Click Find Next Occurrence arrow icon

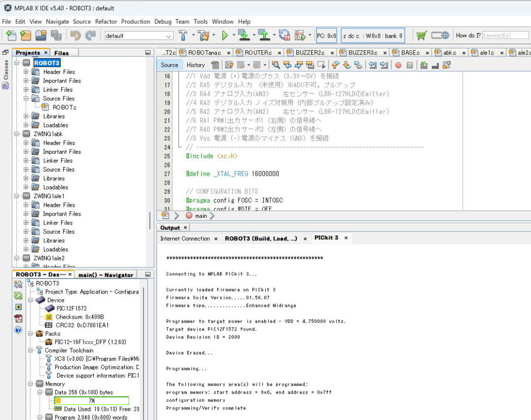point(299,65)
